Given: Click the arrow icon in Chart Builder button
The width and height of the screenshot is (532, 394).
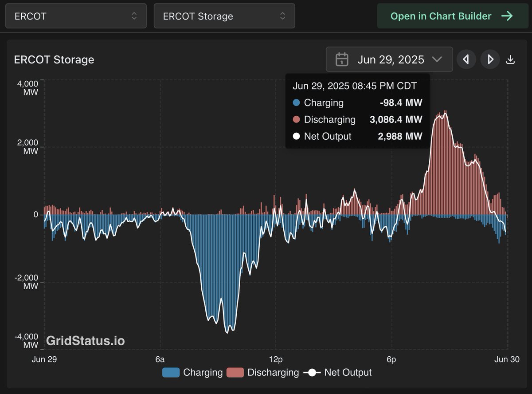Looking at the screenshot, I should pyautogui.click(x=507, y=16).
